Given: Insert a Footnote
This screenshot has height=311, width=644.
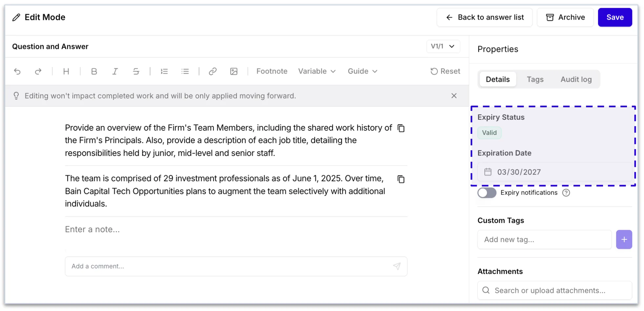Looking at the screenshot, I should [x=272, y=71].
